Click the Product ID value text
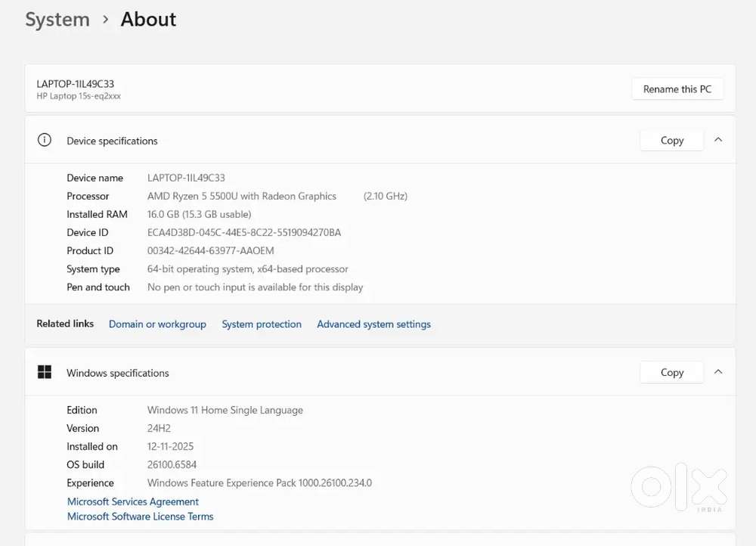Screen dimensions: 756x546 (x=210, y=250)
